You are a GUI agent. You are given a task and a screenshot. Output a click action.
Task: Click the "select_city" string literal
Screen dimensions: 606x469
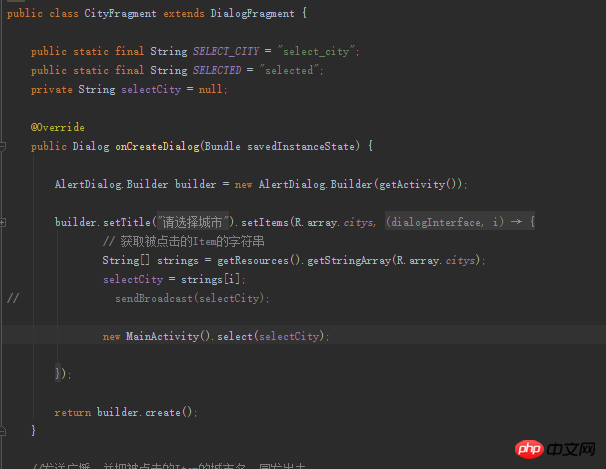pyautogui.click(x=317, y=51)
